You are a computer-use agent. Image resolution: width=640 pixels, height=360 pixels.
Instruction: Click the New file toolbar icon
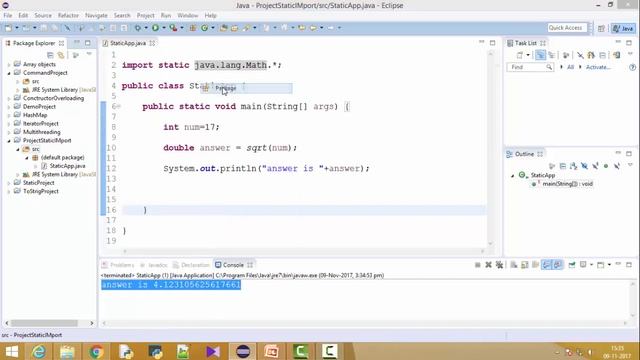click(x=8, y=28)
